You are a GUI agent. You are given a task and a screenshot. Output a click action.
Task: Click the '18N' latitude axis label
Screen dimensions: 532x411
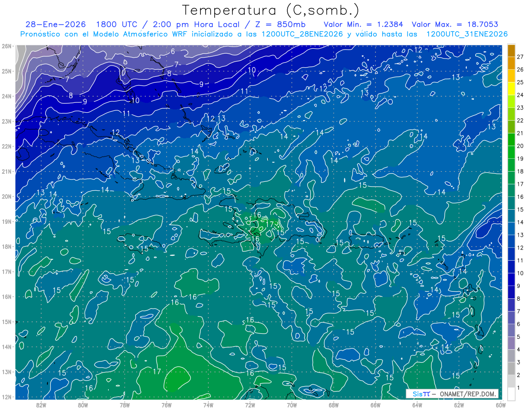click(x=7, y=247)
